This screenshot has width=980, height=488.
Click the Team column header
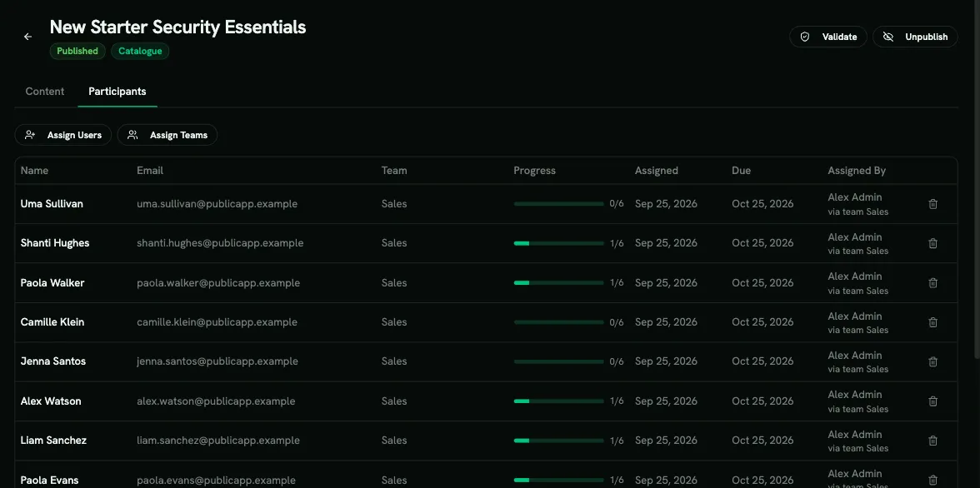(x=394, y=171)
